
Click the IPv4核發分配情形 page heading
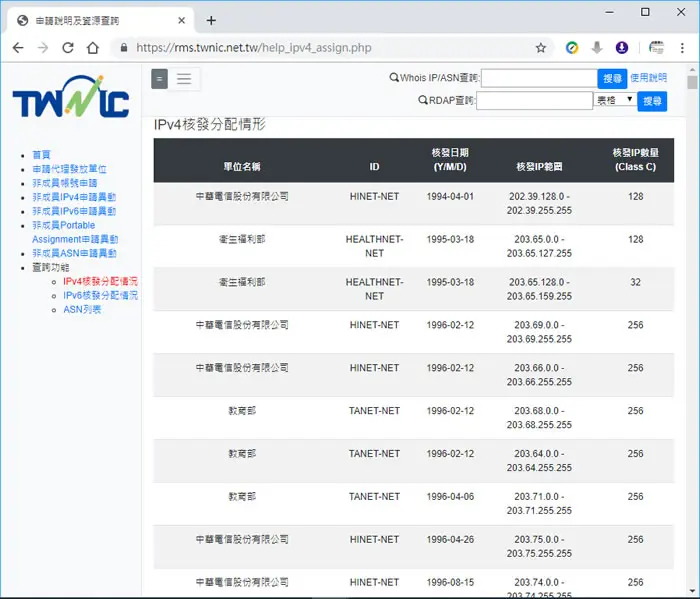pos(210,125)
